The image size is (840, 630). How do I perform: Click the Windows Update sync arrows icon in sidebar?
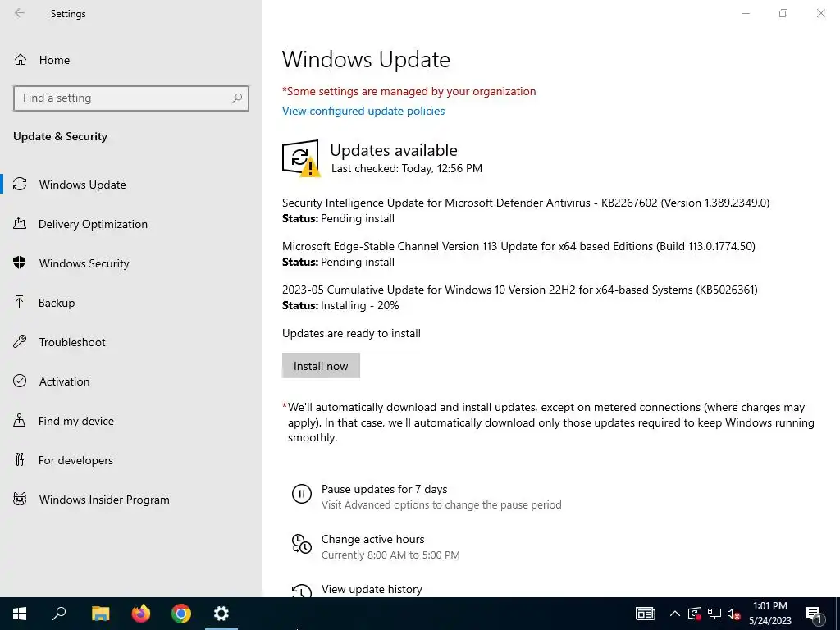20,185
